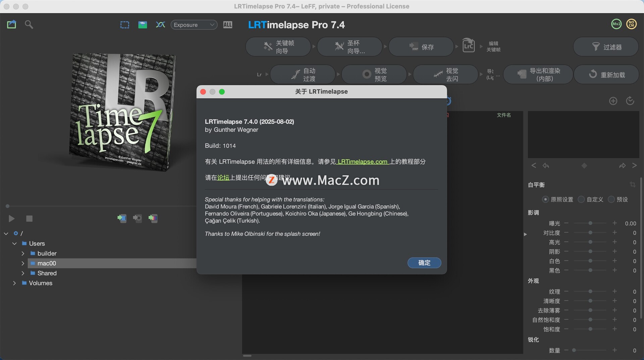Click the horizontal scrollbar under the file table

[247, 356]
